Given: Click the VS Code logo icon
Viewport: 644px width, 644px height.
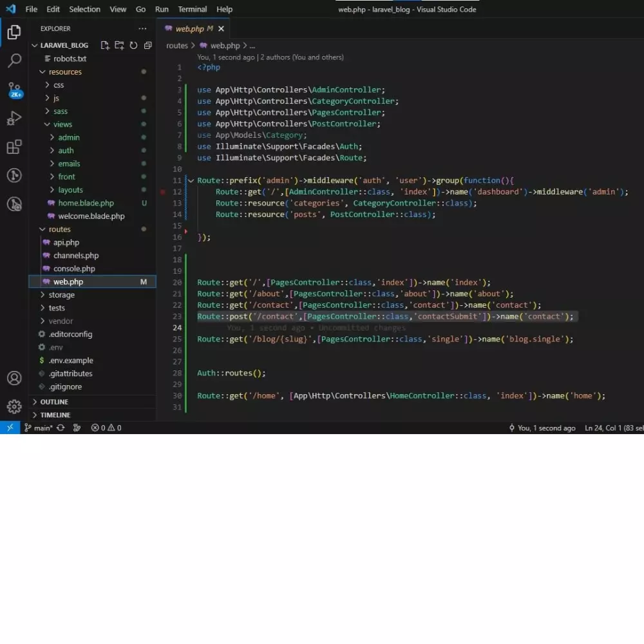Looking at the screenshot, I should point(11,8).
